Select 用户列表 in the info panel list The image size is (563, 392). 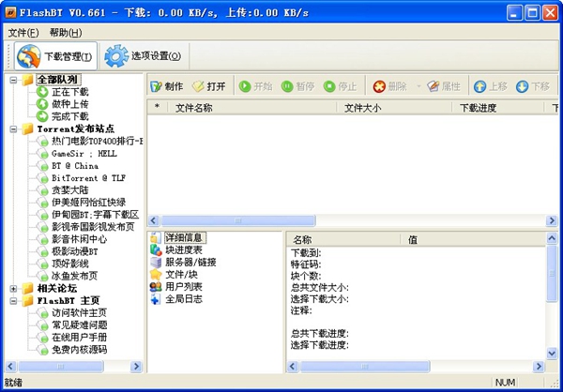[183, 287]
